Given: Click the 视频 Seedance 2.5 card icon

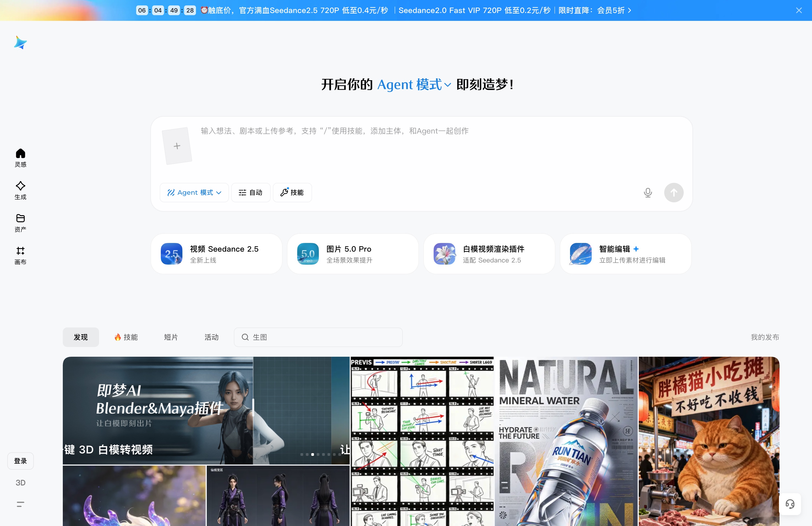Looking at the screenshot, I should pos(172,254).
